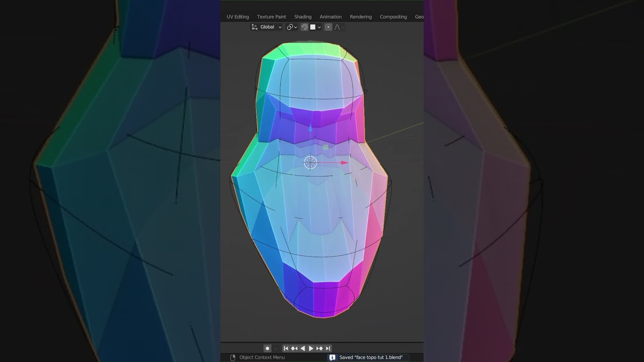
Task: Click the snap element white square icon
Action: click(312, 27)
